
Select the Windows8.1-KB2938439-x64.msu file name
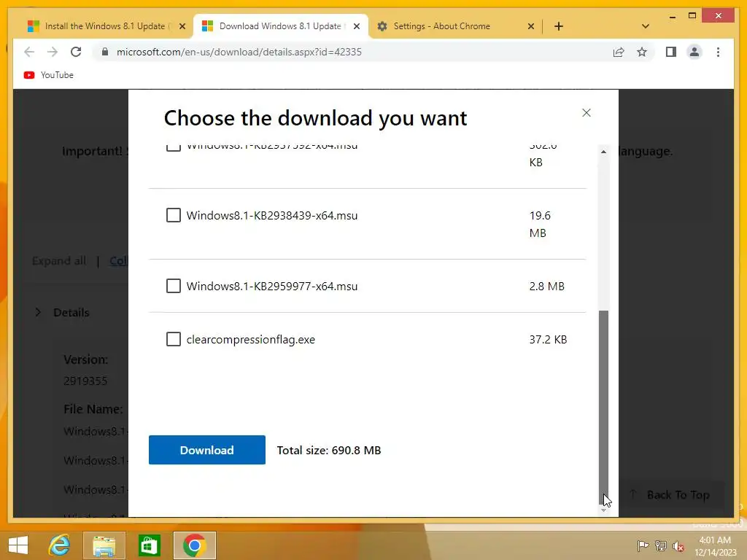[272, 215]
